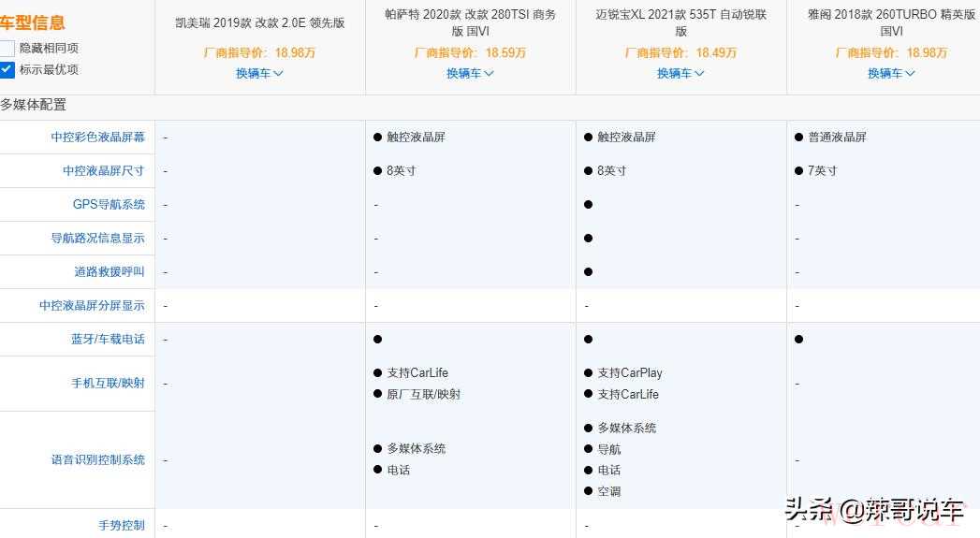Open the 迈锐宝XL 2021款 535T 自动锐联版 link

(x=680, y=22)
